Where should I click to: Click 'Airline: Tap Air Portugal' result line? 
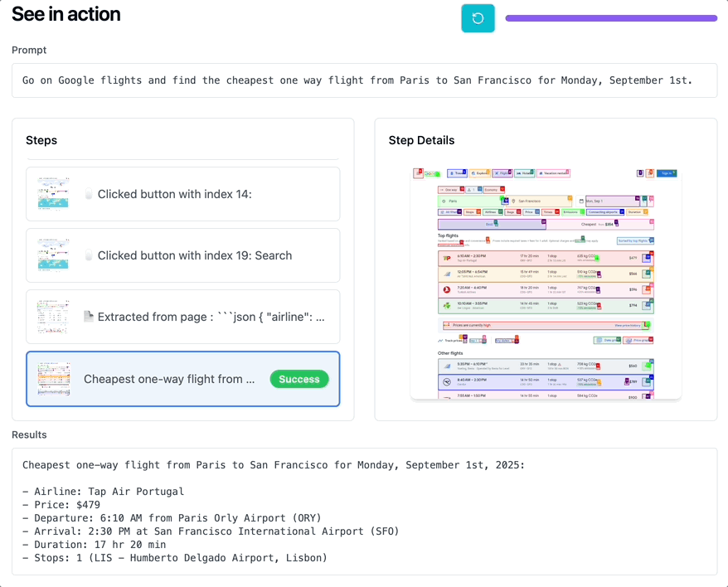click(x=103, y=492)
